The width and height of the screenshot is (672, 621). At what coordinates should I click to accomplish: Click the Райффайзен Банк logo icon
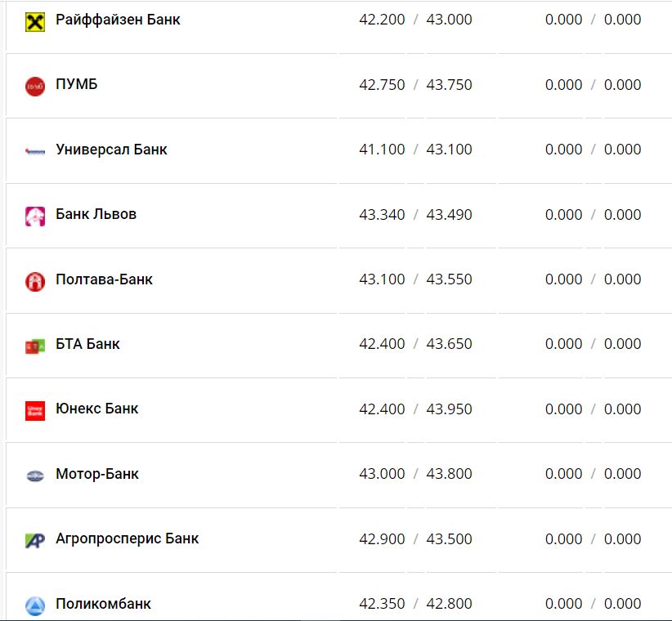coord(35,20)
